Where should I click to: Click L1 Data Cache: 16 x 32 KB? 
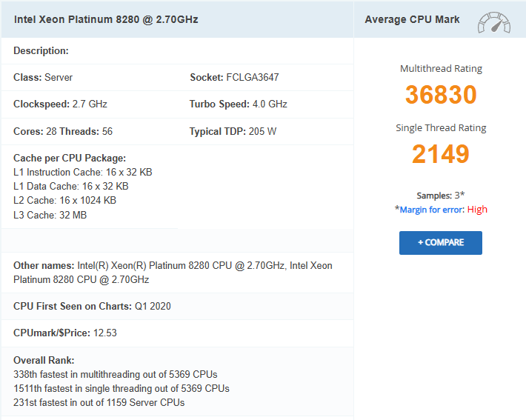tap(71, 186)
